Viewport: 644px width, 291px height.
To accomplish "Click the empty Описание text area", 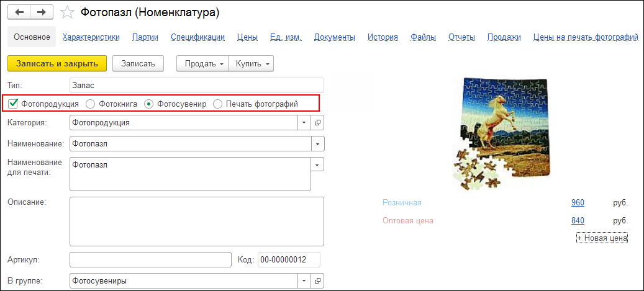I will coord(197,222).
